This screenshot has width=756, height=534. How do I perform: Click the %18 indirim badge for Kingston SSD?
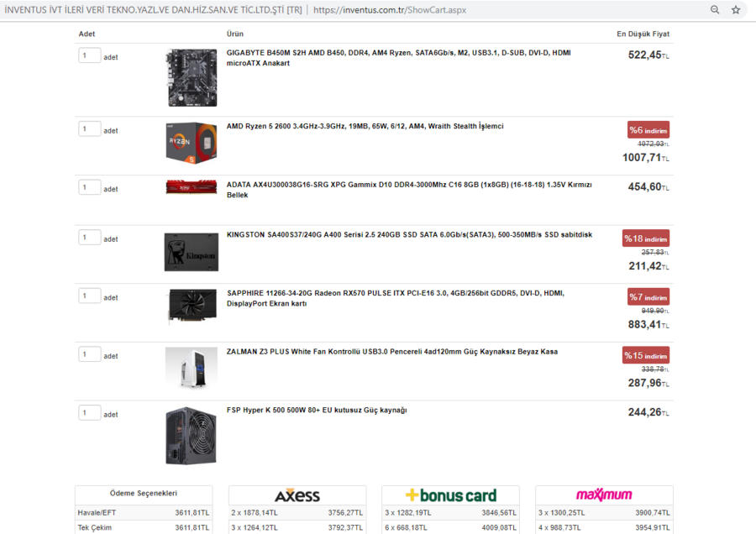pyautogui.click(x=646, y=238)
